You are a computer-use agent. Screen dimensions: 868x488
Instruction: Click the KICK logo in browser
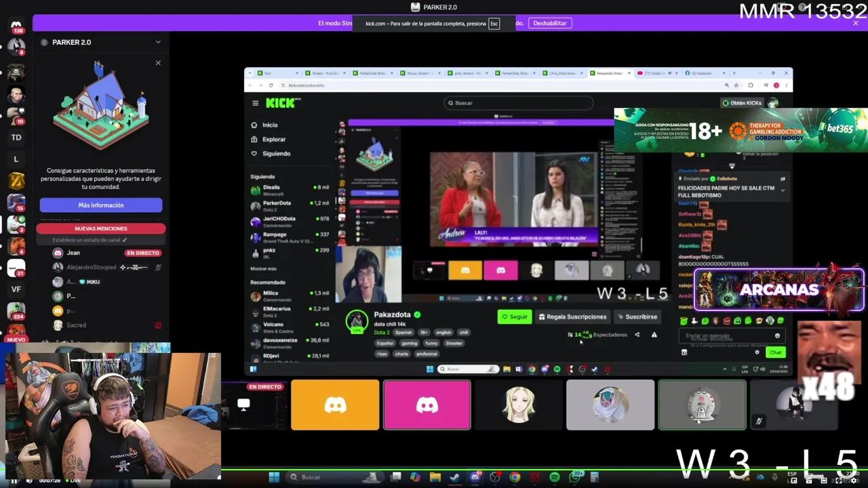[x=281, y=103]
